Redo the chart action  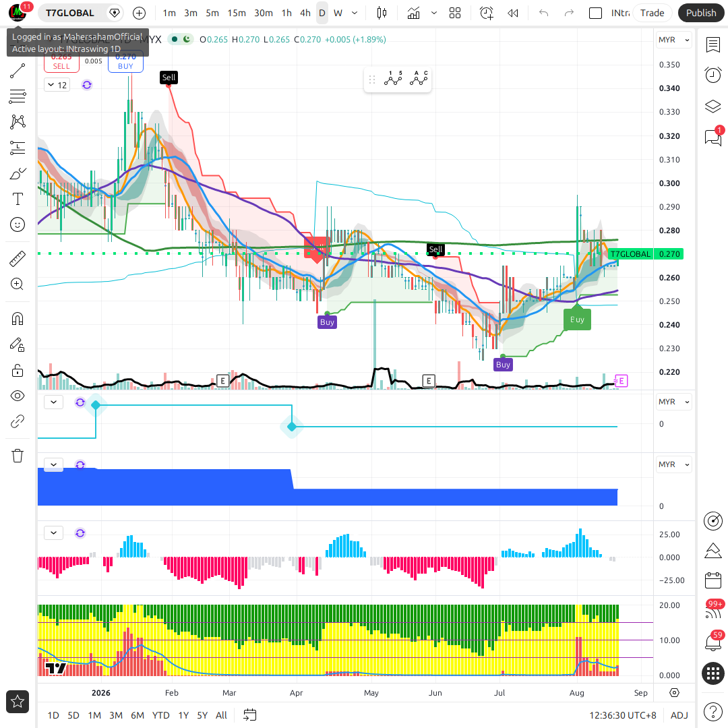(x=569, y=13)
